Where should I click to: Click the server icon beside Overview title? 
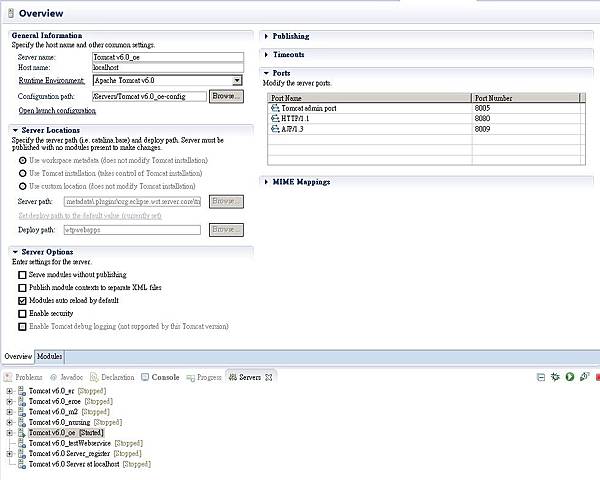(x=11, y=13)
